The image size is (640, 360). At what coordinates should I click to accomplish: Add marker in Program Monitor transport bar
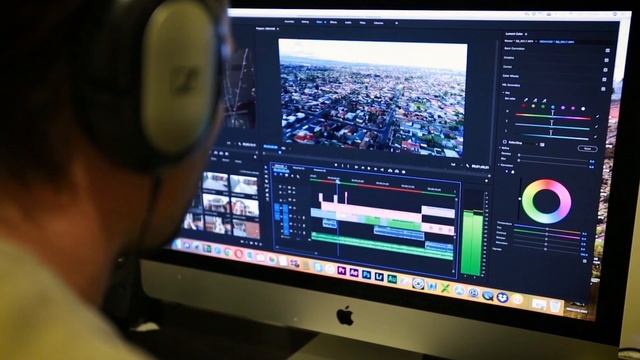[336, 166]
